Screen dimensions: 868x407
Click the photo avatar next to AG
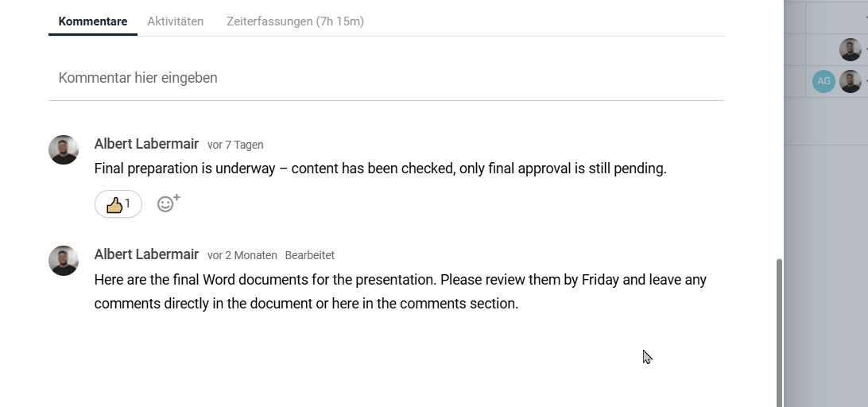(x=850, y=81)
